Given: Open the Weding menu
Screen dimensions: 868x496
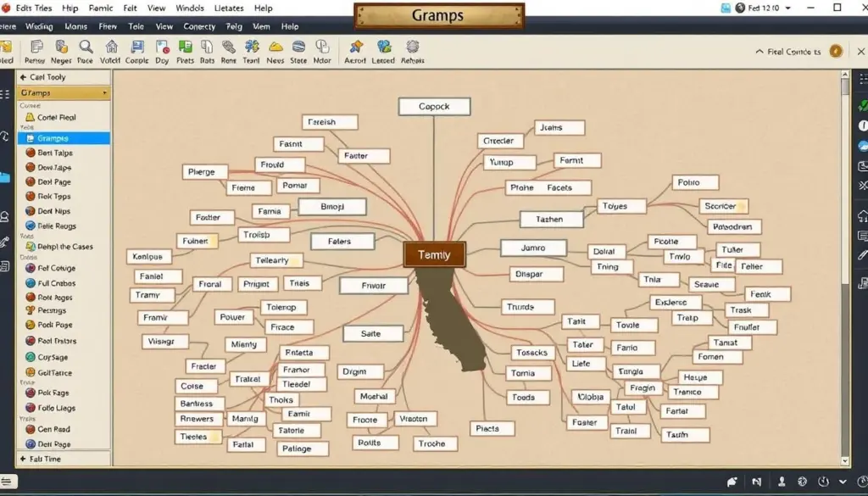Looking at the screenshot, I should (39, 26).
